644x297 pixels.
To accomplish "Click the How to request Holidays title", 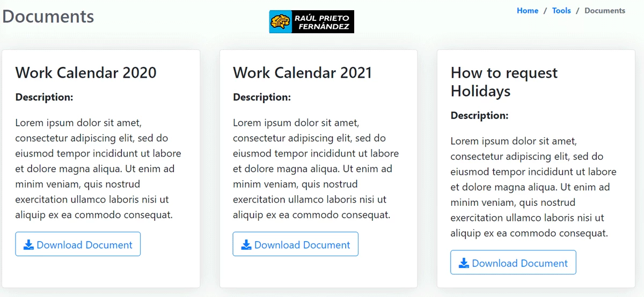I will [x=504, y=81].
